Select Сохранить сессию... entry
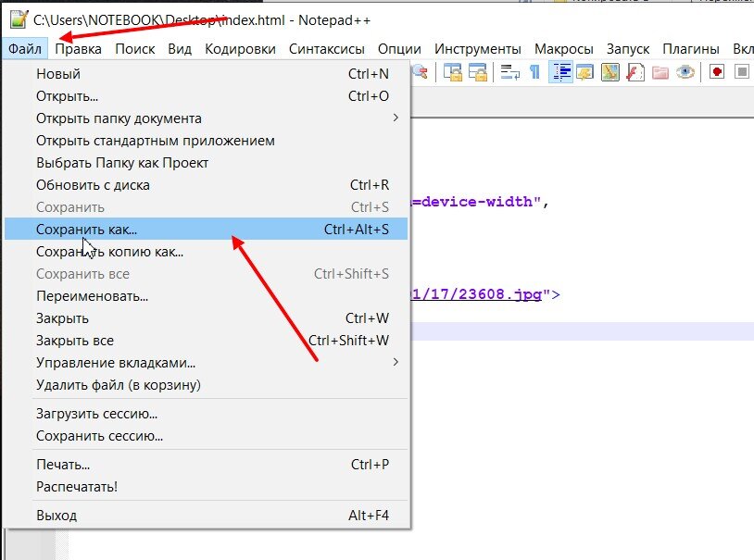The image size is (754, 560). 206,436
